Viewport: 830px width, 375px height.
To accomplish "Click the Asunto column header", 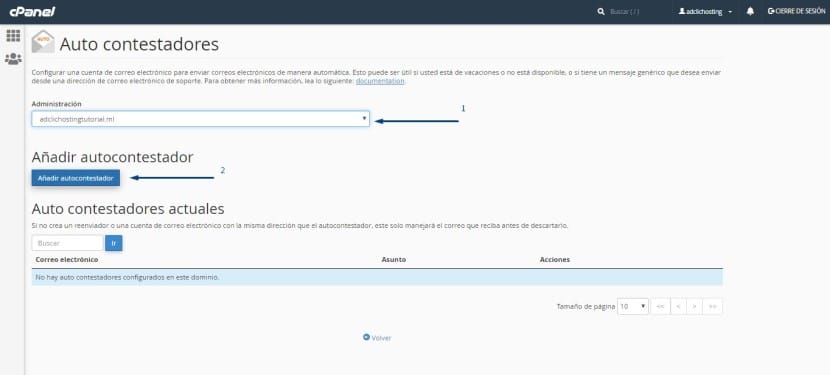I will tap(393, 260).
